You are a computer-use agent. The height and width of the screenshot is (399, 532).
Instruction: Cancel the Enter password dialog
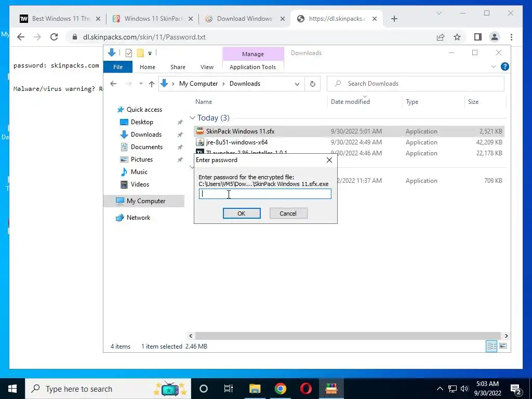point(288,214)
